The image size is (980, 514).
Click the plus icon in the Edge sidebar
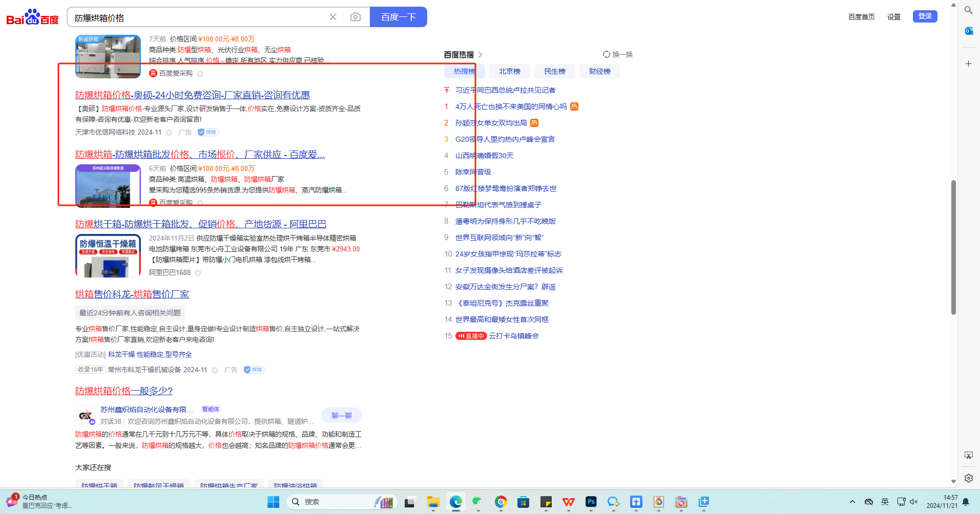coord(968,64)
